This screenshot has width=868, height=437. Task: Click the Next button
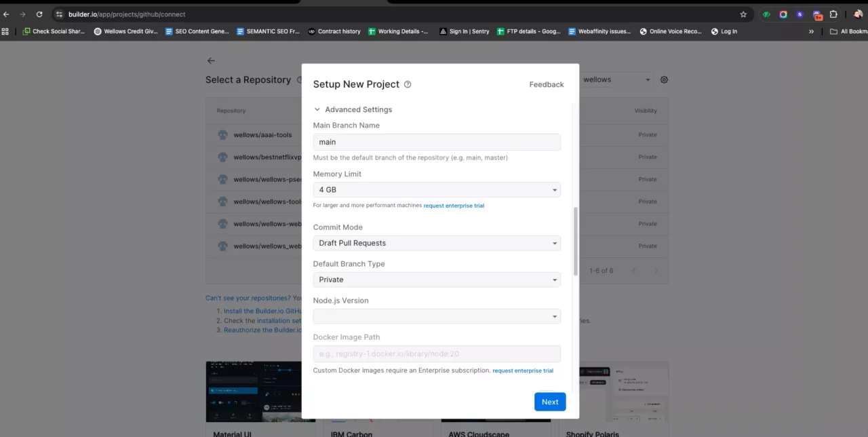pyautogui.click(x=550, y=402)
